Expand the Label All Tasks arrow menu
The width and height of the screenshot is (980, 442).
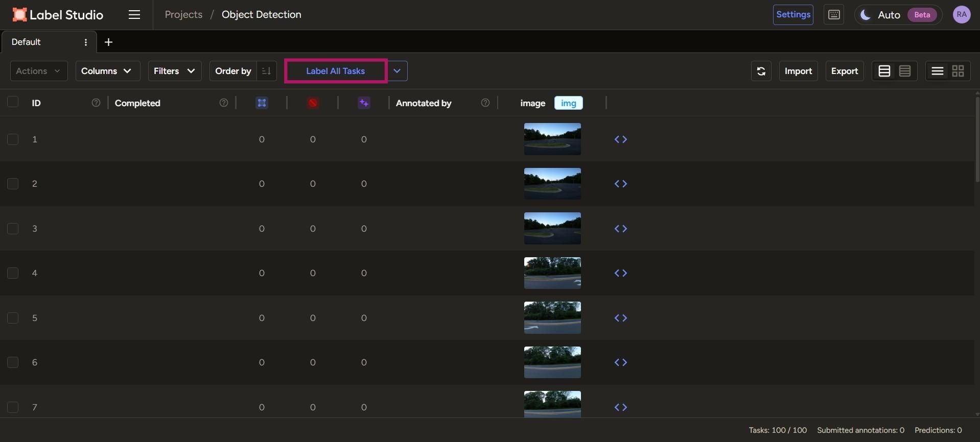tap(397, 71)
